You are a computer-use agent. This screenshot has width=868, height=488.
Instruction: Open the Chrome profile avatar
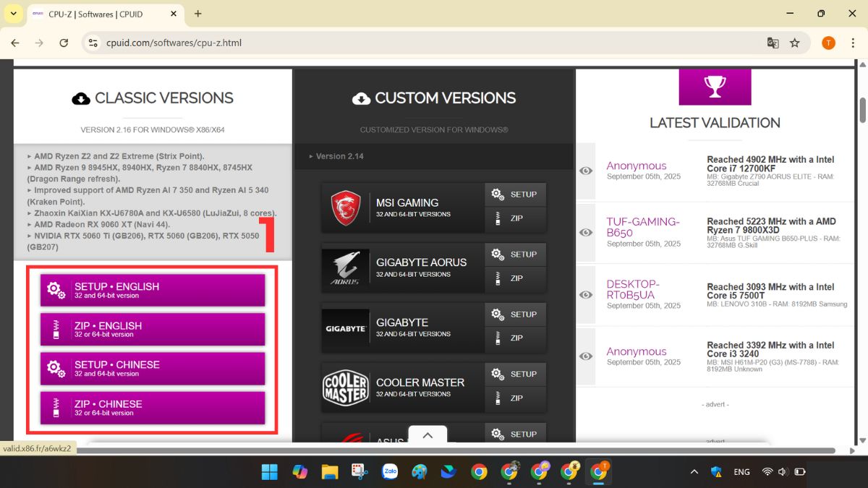tap(829, 43)
